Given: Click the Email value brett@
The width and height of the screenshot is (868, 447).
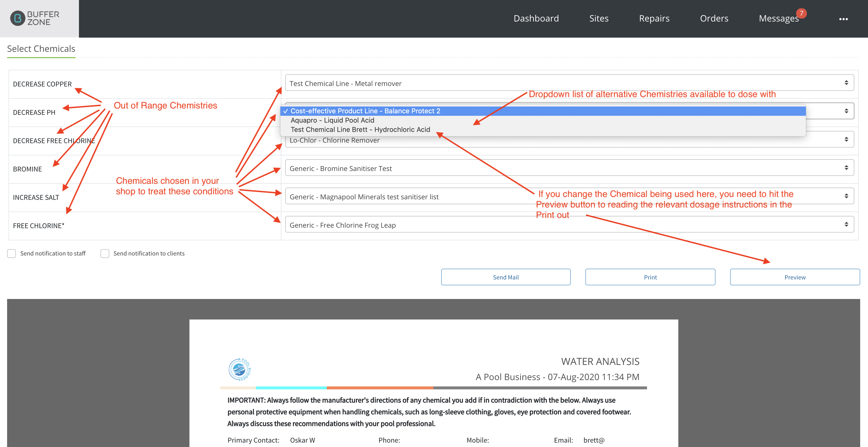Looking at the screenshot, I should click(x=594, y=440).
